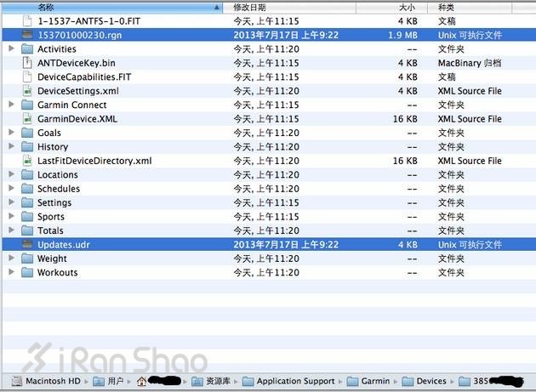Expand the Settings folder disclosure triangle
This screenshot has width=536, height=392.
[x=11, y=203]
